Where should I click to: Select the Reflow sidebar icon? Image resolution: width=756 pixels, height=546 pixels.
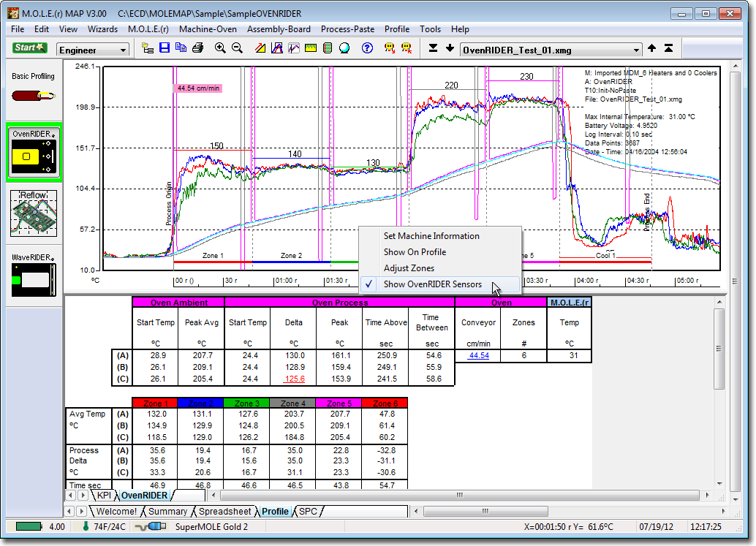coord(34,213)
